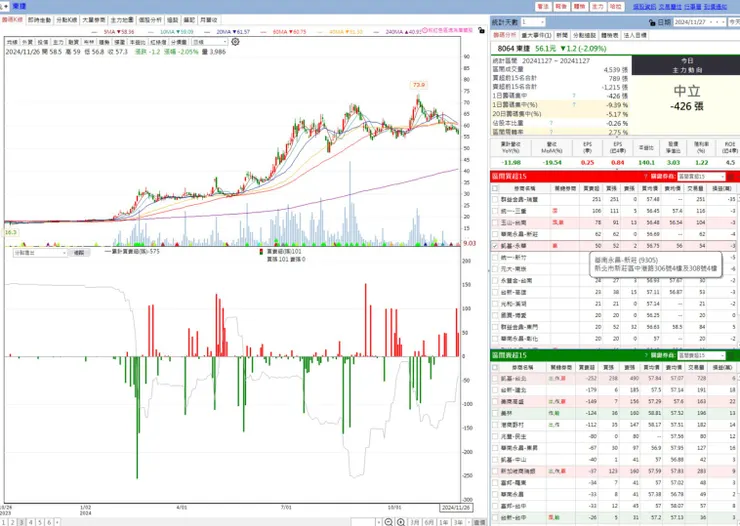Check the 港商野村 seller row
The width and height of the screenshot is (740, 526).
tap(495, 425)
